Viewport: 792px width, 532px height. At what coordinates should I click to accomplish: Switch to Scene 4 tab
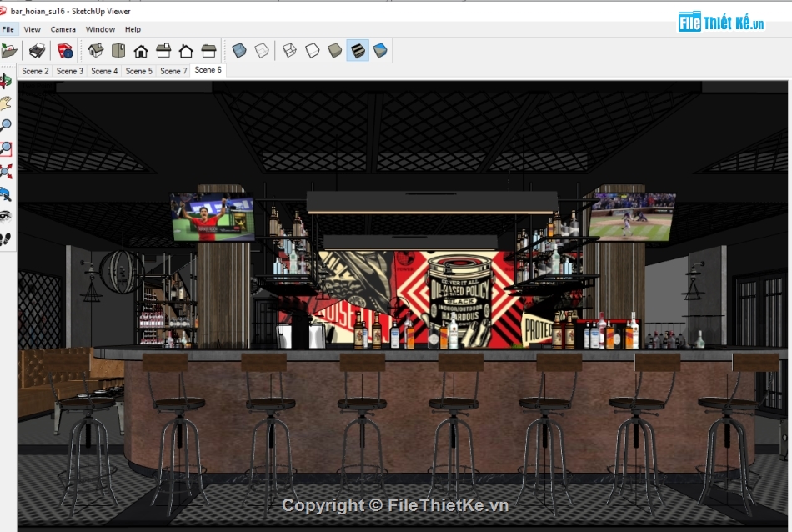pos(104,71)
